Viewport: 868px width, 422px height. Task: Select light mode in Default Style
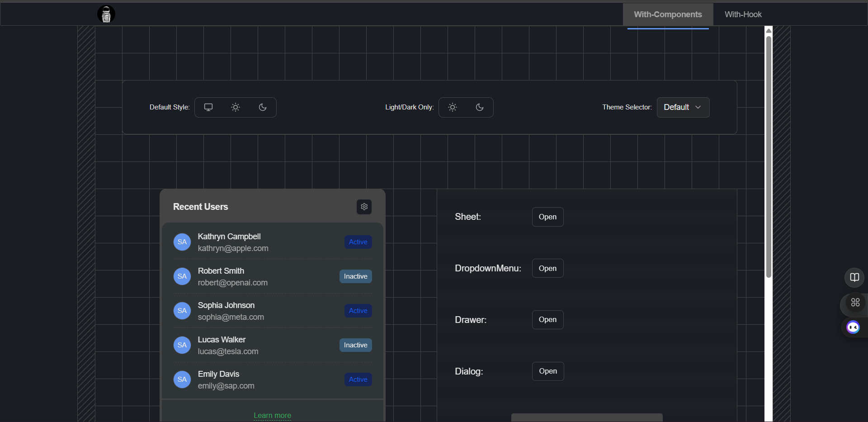click(x=236, y=107)
